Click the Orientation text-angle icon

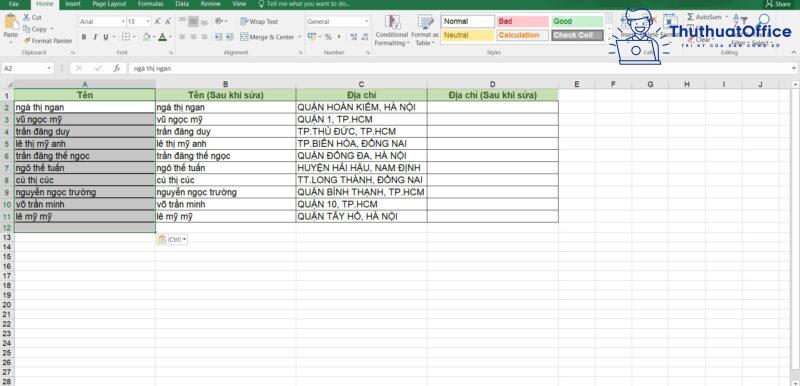[x=219, y=21]
